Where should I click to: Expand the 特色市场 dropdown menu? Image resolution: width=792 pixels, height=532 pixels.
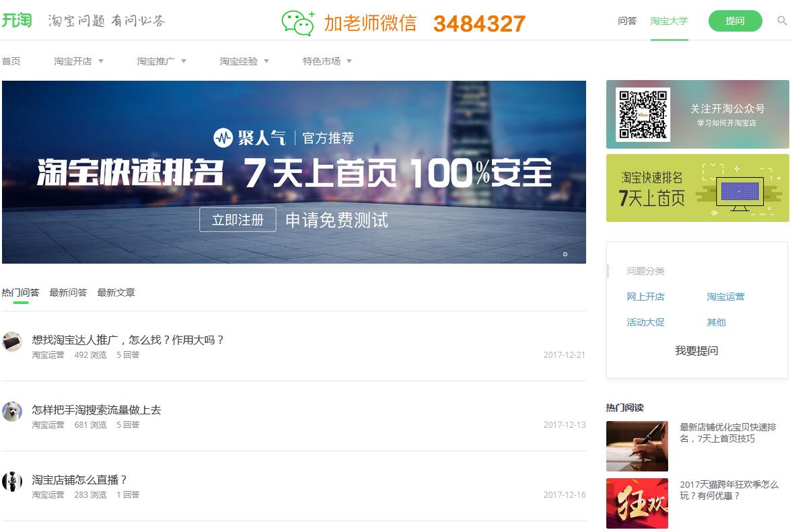(x=327, y=61)
